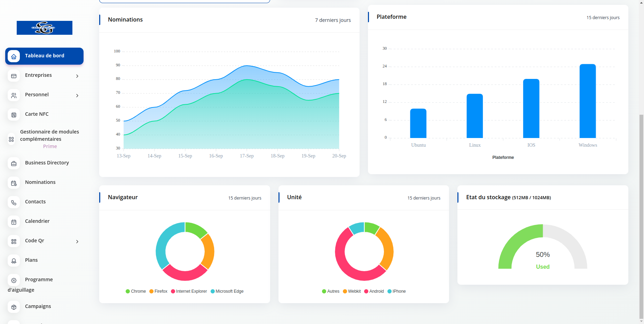Screen dimensions: 644x324
Task: Open the Nominations menu item
Action: pyautogui.click(x=40, y=182)
